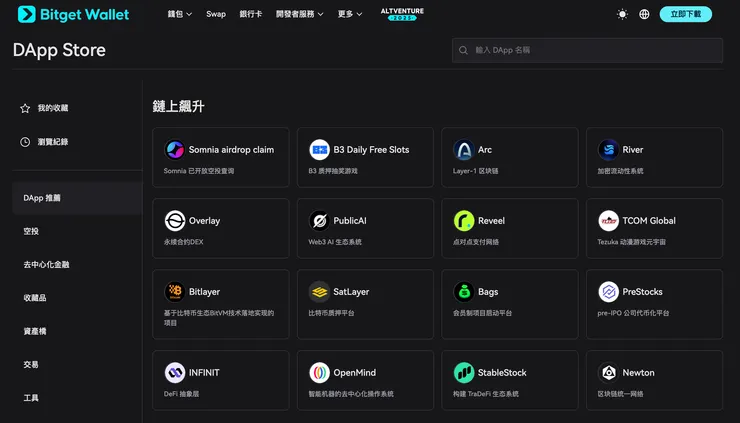Select the 去中心化金融 sidebar category
Image resolution: width=740 pixels, height=423 pixels.
point(46,264)
